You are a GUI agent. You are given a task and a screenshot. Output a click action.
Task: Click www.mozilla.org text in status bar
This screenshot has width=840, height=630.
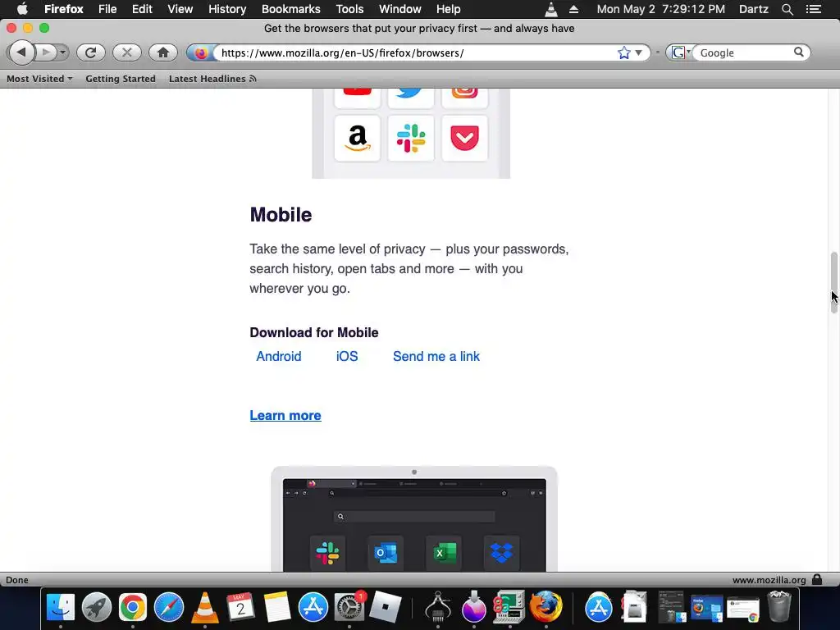tap(769, 580)
